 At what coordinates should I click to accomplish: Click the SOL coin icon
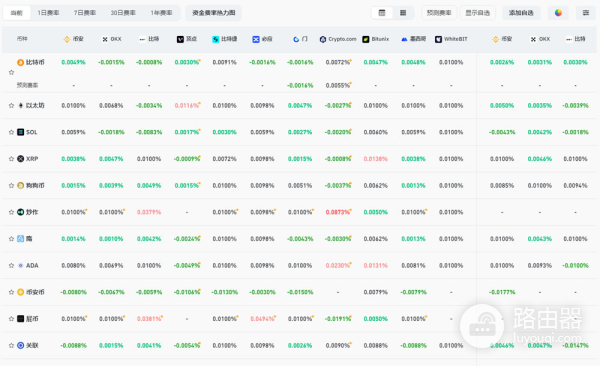(x=21, y=132)
